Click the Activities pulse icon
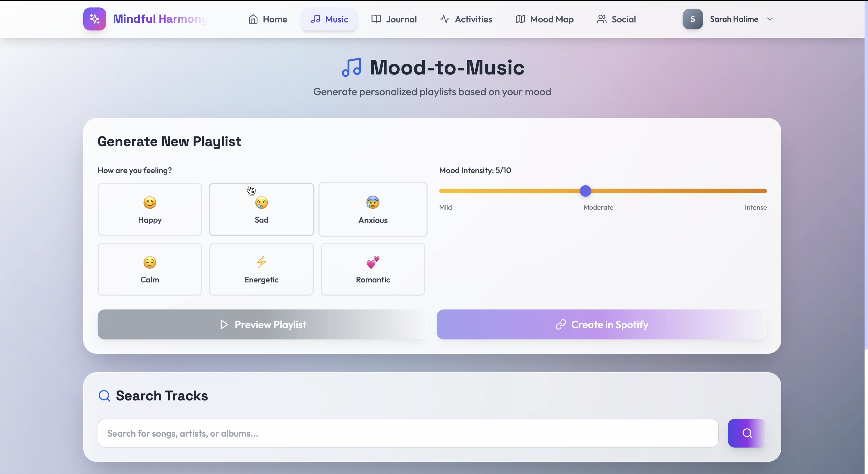Viewport: 868px width, 474px height. [x=444, y=19]
